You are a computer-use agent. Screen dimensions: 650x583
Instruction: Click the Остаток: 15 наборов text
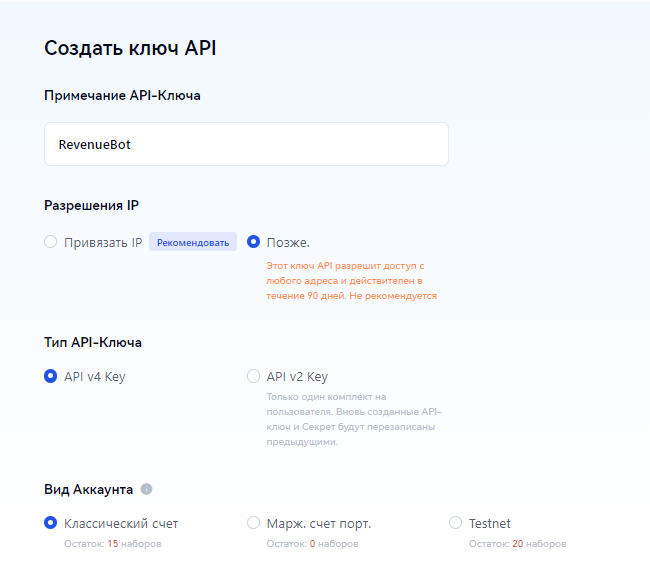tap(112, 544)
